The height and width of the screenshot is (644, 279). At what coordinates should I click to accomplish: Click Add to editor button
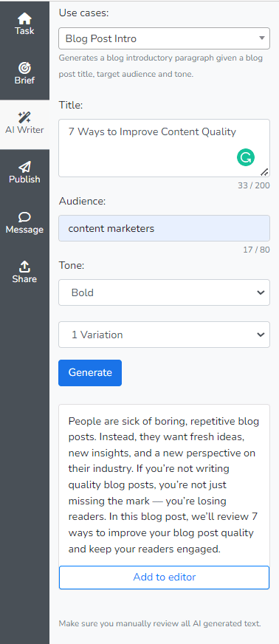point(164,577)
